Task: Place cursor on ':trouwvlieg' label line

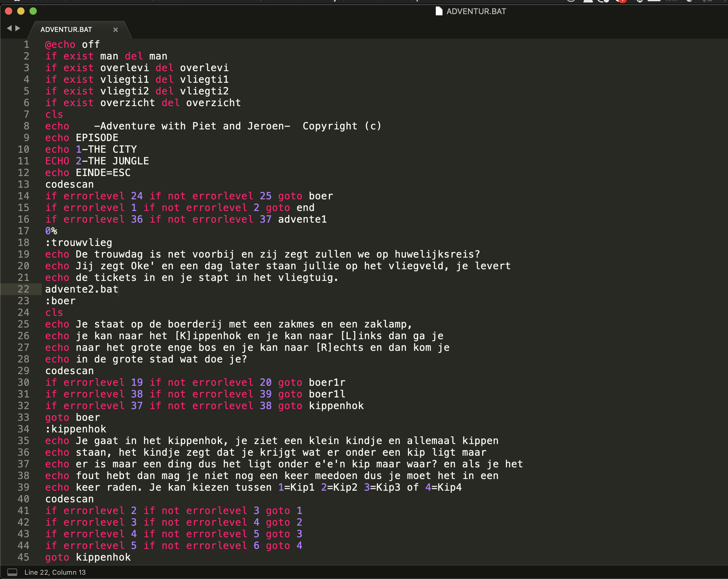Action: [x=79, y=243]
